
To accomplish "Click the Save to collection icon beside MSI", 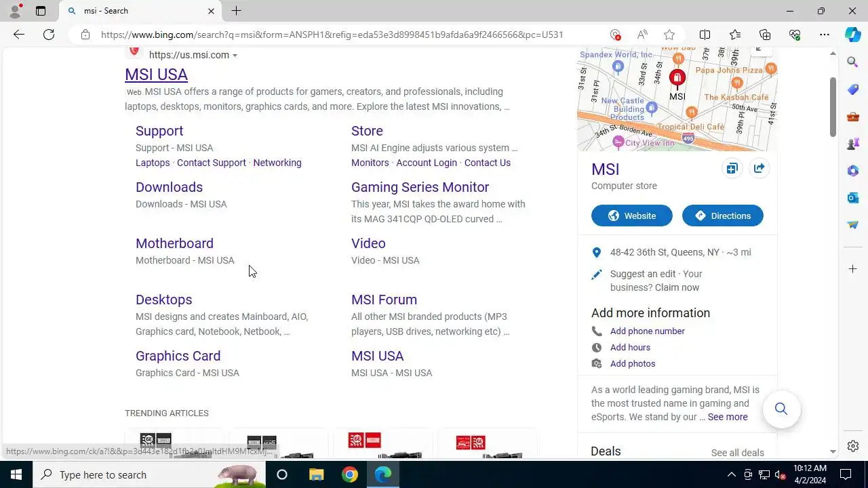I will [732, 169].
